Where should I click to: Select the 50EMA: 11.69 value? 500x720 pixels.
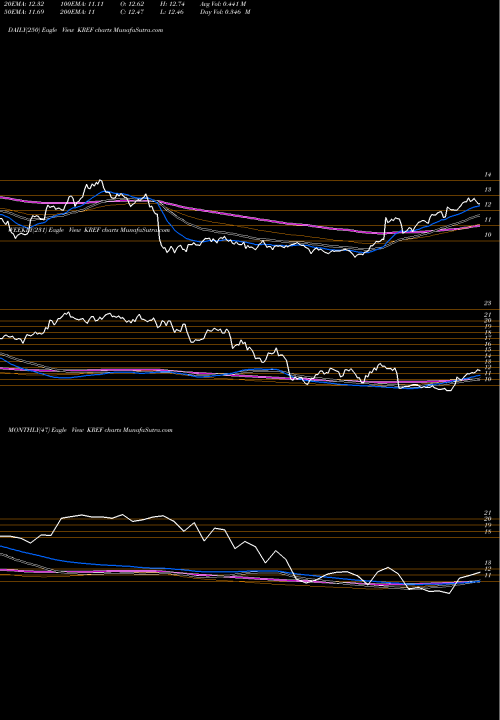(23, 12)
